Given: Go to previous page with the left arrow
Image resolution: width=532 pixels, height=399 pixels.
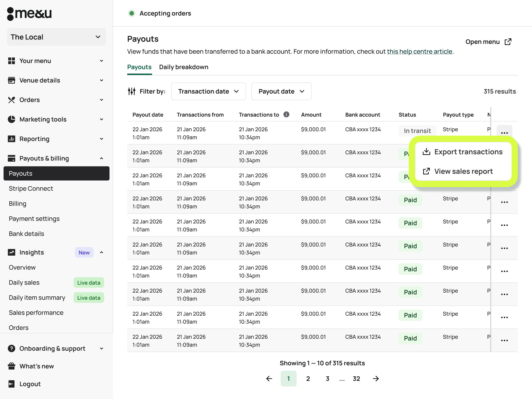Looking at the screenshot, I should pyautogui.click(x=269, y=379).
